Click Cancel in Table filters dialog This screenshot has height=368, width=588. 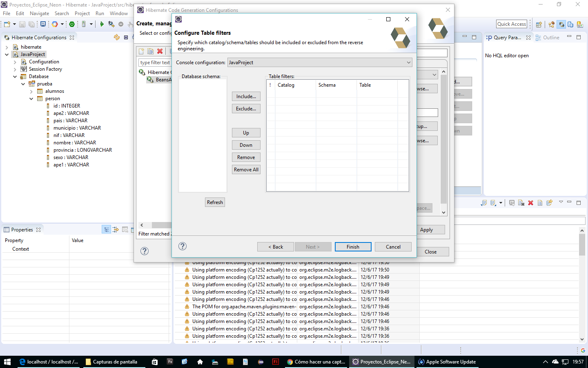click(x=393, y=247)
